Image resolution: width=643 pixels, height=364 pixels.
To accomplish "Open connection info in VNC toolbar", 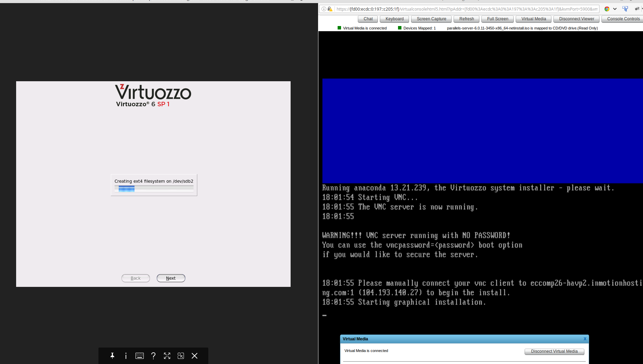I will tap(126, 356).
